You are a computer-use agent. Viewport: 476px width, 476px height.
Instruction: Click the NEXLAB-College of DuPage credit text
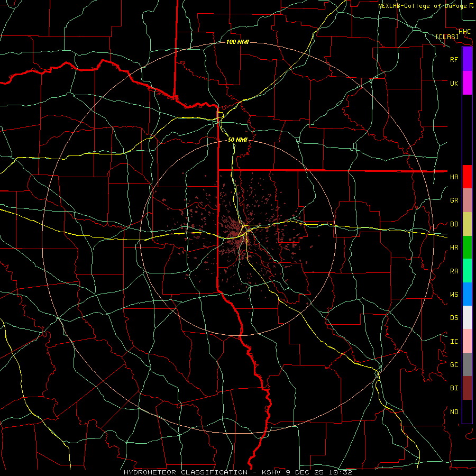[x=422, y=6]
